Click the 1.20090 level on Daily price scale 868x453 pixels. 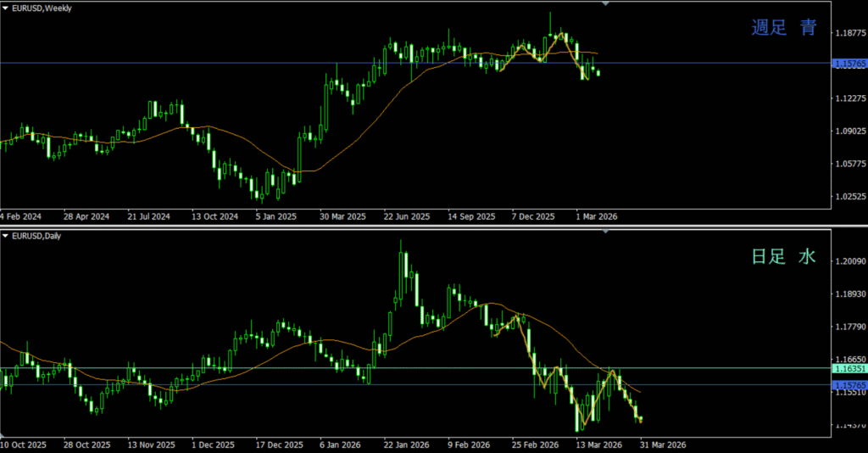point(849,261)
